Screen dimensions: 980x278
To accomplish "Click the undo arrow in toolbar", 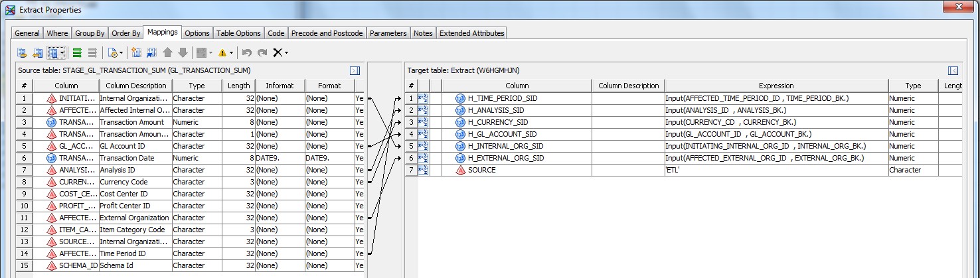I will tap(246, 52).
